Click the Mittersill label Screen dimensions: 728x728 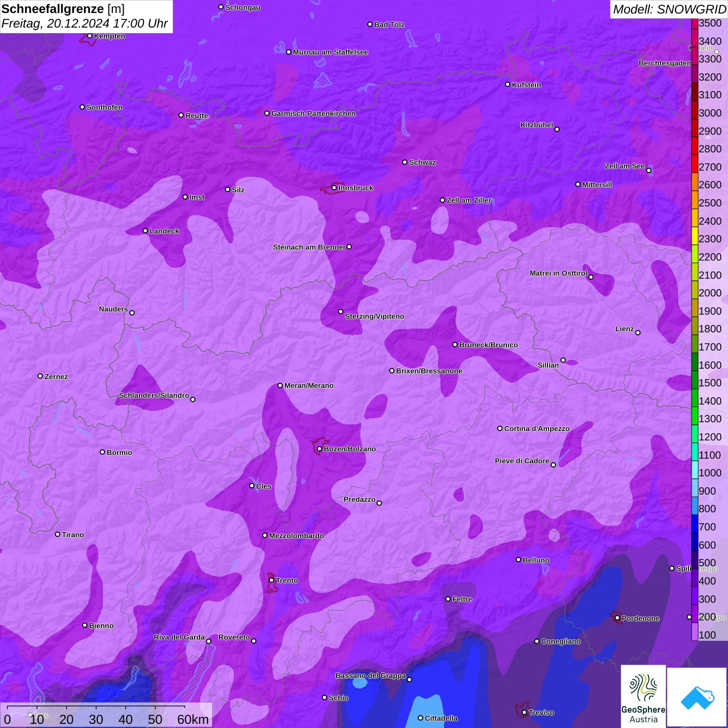597,185
